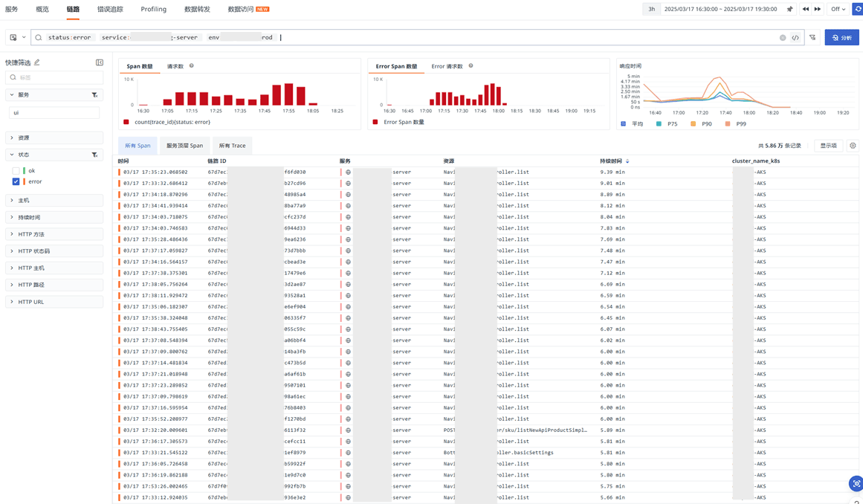Uncheck the error status checkbox
This screenshot has height=504, width=863.
16,181
